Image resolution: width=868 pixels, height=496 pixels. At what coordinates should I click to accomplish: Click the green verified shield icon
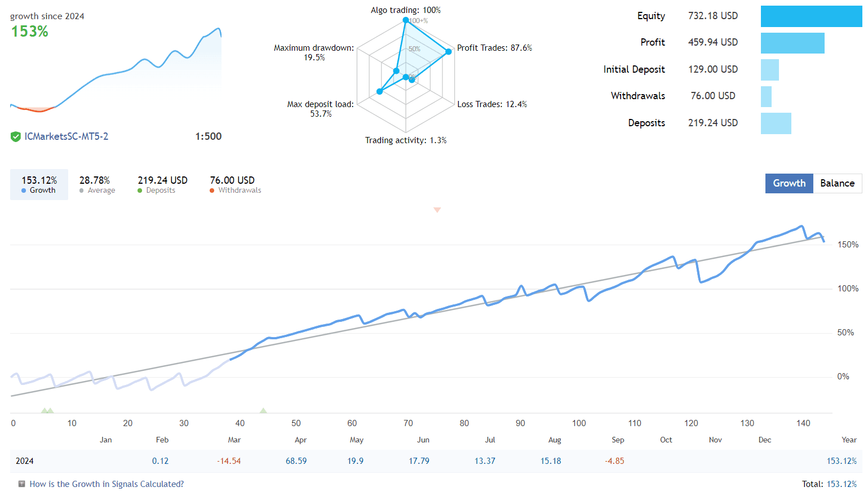click(x=16, y=136)
